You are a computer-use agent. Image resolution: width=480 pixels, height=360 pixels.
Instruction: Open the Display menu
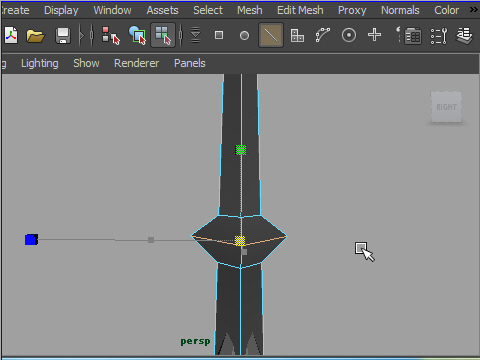coord(61,10)
